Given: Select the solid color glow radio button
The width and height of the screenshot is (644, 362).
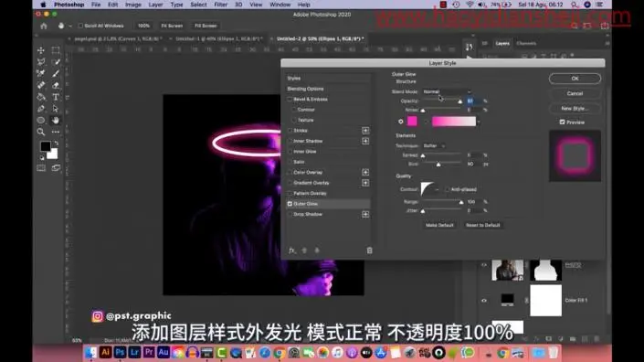Looking at the screenshot, I should (400, 122).
